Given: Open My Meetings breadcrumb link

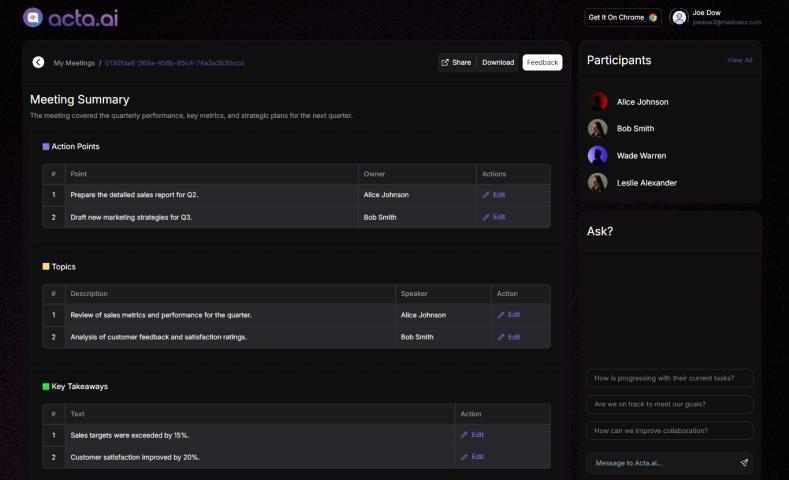Looking at the screenshot, I should point(74,63).
